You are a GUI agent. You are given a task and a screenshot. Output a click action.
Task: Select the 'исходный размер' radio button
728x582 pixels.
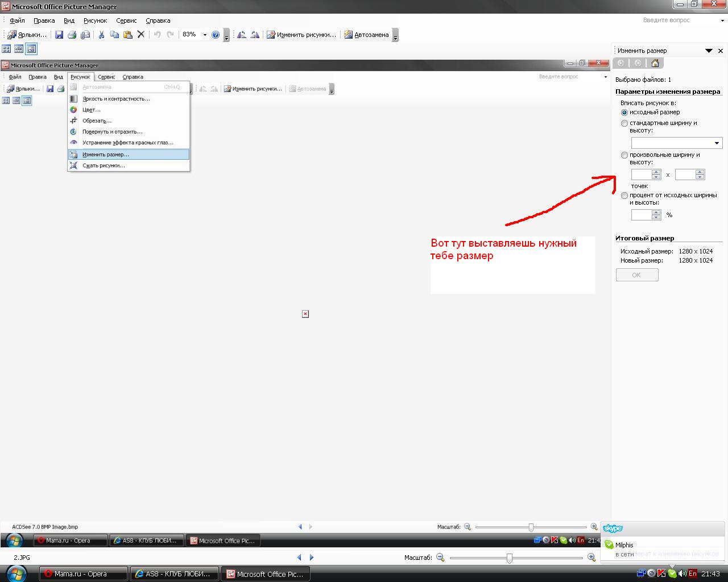pyautogui.click(x=624, y=113)
